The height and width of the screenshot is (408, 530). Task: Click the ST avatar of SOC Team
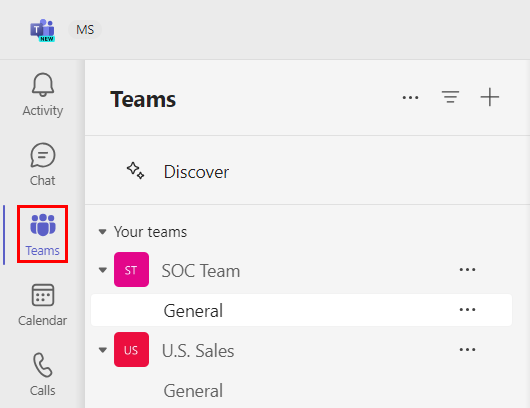[131, 270]
